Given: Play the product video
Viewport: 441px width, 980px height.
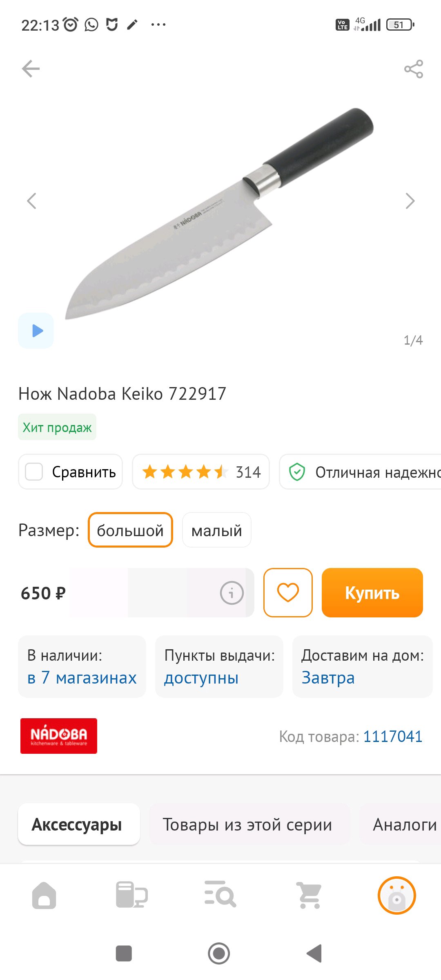Looking at the screenshot, I should point(36,330).
